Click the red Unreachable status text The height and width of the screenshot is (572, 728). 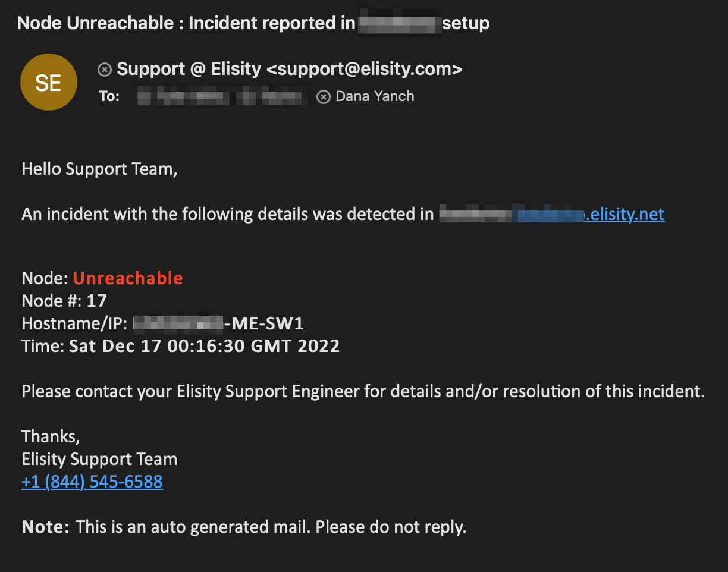128,278
